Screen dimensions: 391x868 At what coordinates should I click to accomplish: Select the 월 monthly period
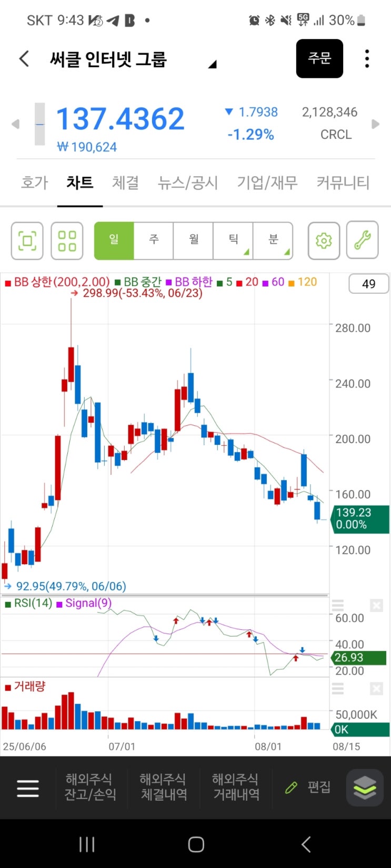coord(194,241)
